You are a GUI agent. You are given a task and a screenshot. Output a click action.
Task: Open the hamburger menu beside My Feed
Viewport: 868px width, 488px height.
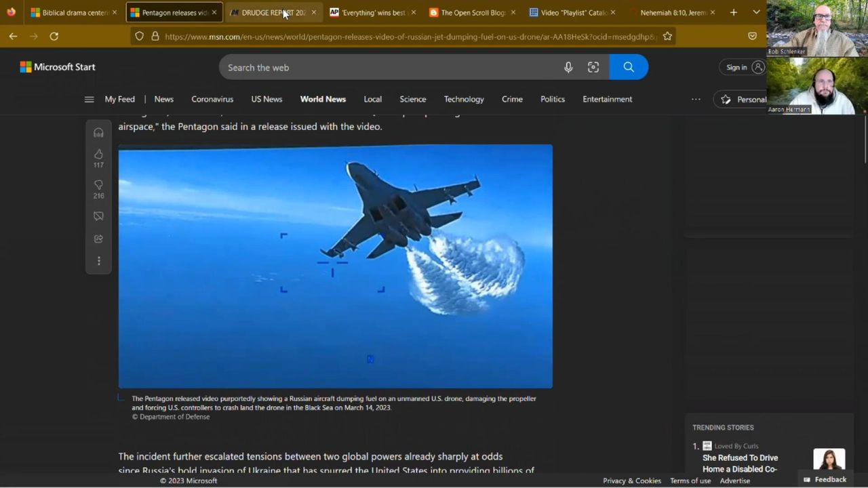click(89, 99)
